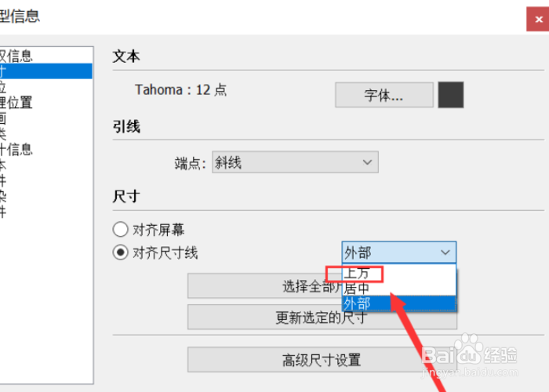Close the model info dialog
The width and height of the screenshot is (549, 392).
coord(539,20)
